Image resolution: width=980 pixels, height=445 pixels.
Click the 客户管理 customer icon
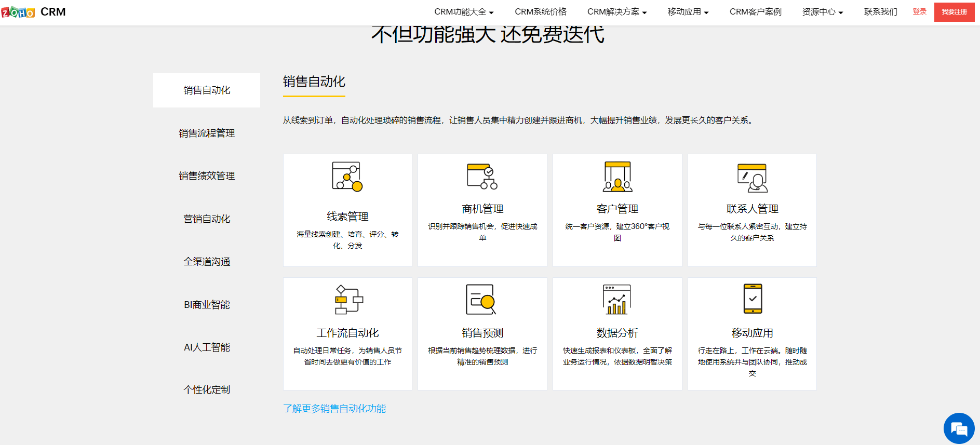(617, 177)
